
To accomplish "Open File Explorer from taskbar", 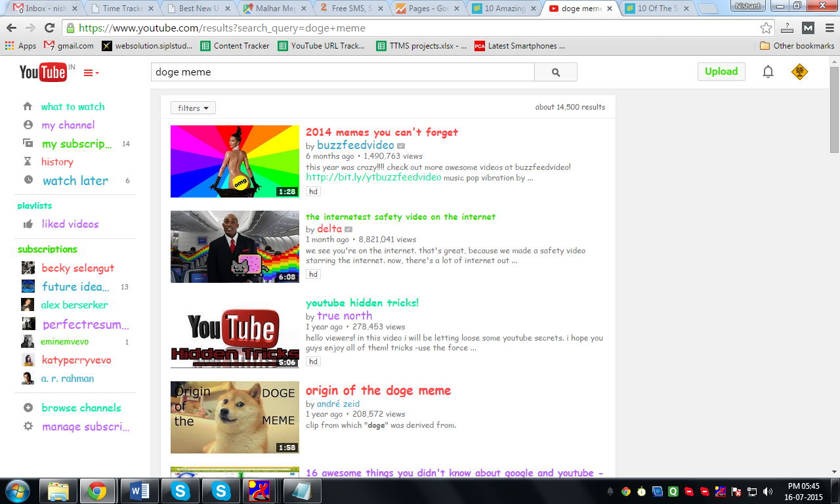I will point(58,490).
